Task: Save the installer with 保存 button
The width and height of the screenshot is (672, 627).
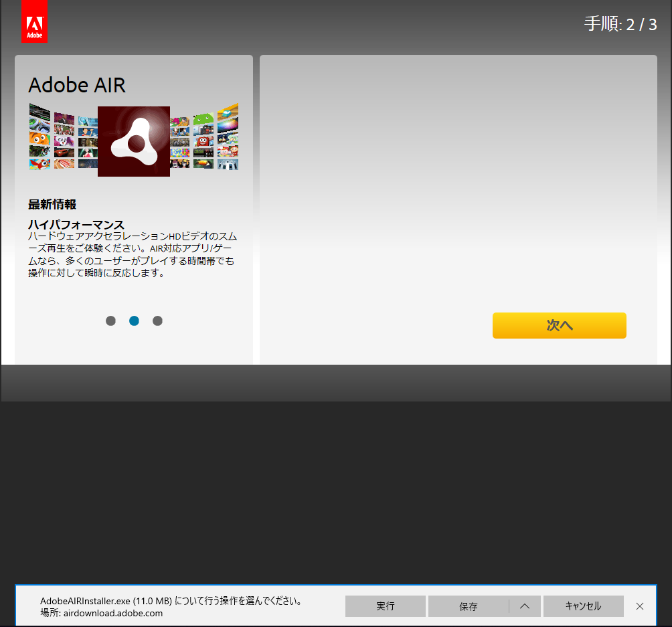Action: tap(469, 606)
